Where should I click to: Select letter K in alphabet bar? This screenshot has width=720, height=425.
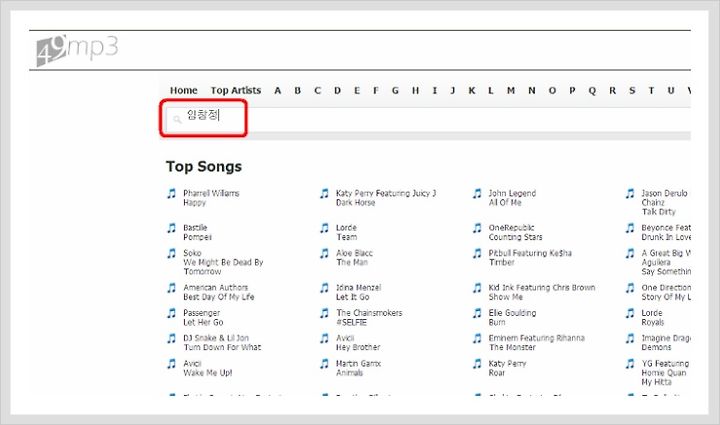point(472,90)
